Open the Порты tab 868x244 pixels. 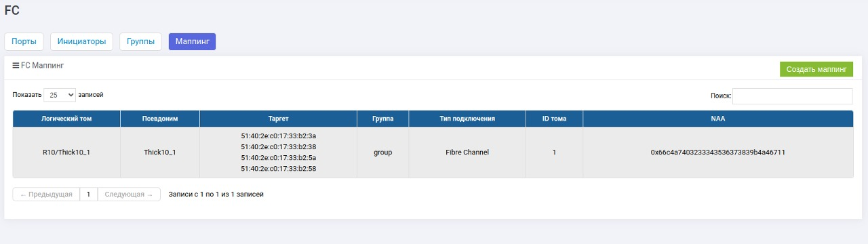24,42
